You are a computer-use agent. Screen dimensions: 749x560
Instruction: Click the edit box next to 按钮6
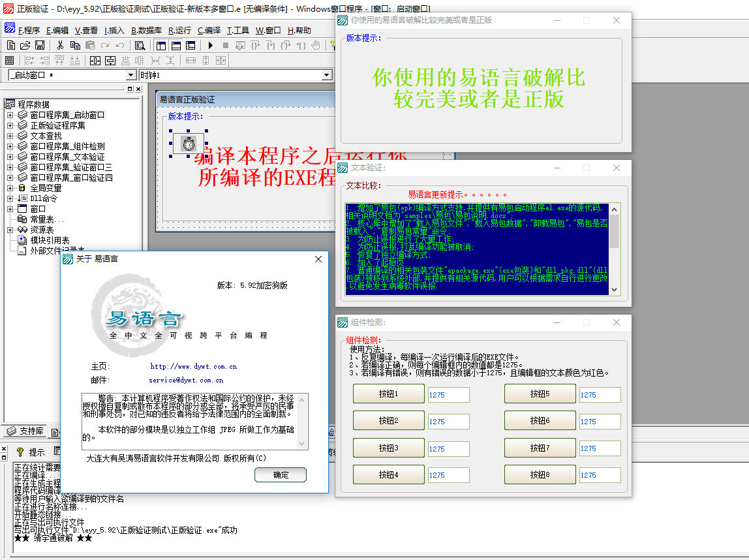point(600,422)
